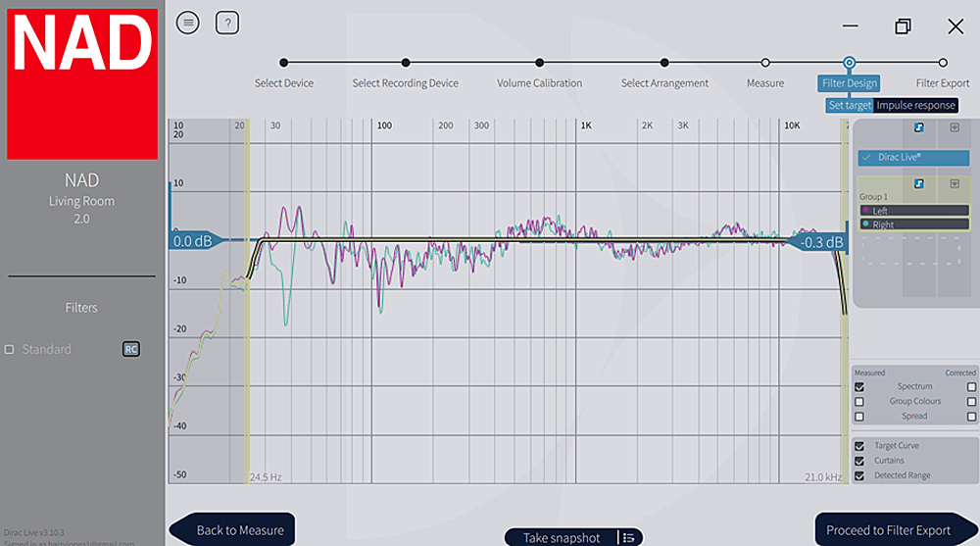Click Back to Measure button
The image size is (980, 546).
232,529
